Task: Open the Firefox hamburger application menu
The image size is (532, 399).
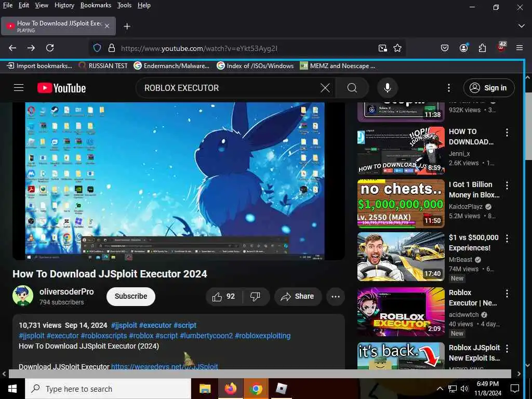Action: (x=520, y=48)
